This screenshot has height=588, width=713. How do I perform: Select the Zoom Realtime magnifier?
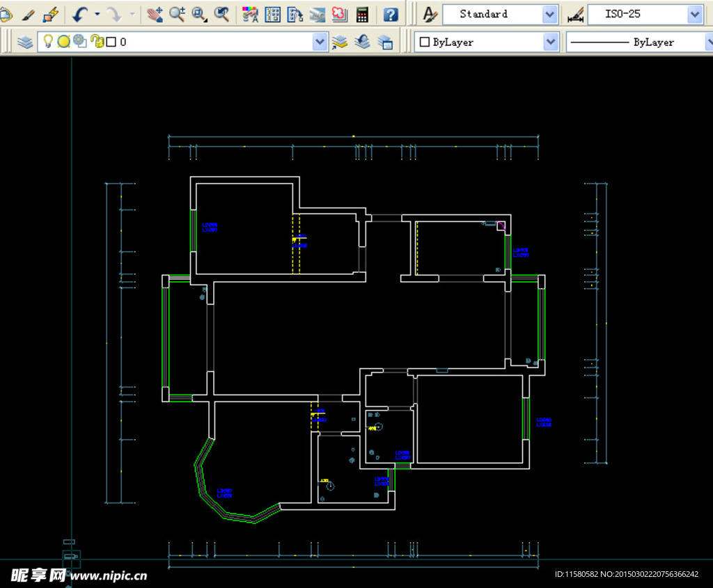(178, 15)
